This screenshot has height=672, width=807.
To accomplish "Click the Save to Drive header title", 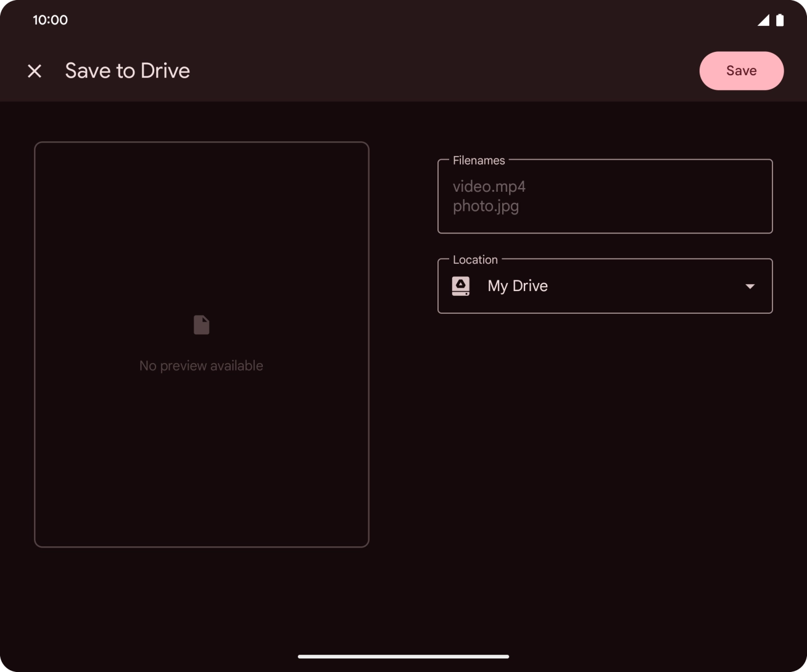I will (x=127, y=70).
